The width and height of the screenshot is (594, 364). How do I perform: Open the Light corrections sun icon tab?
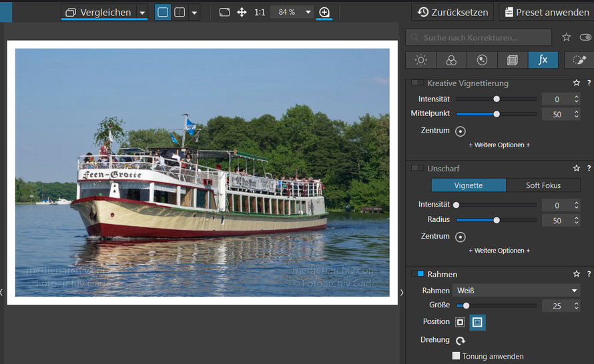[x=421, y=60]
